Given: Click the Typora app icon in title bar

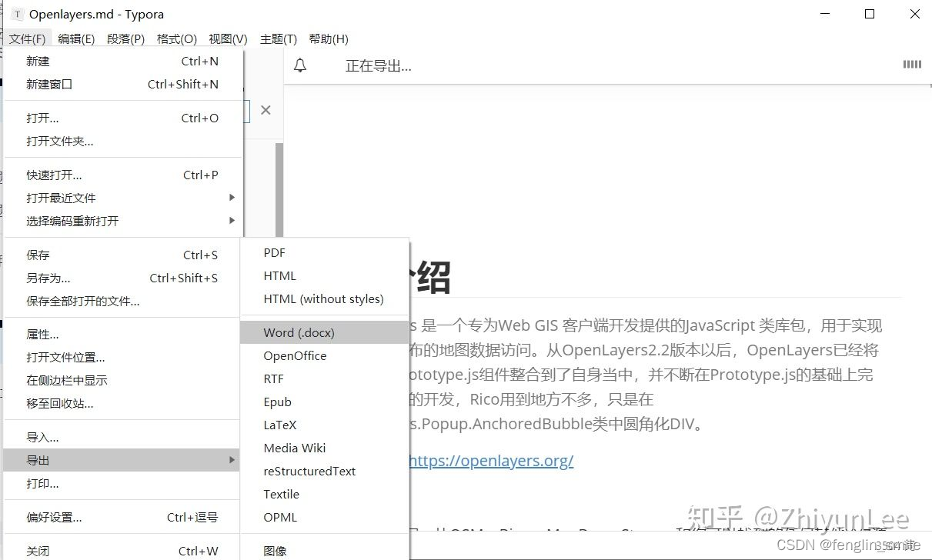Looking at the screenshot, I should tap(17, 14).
